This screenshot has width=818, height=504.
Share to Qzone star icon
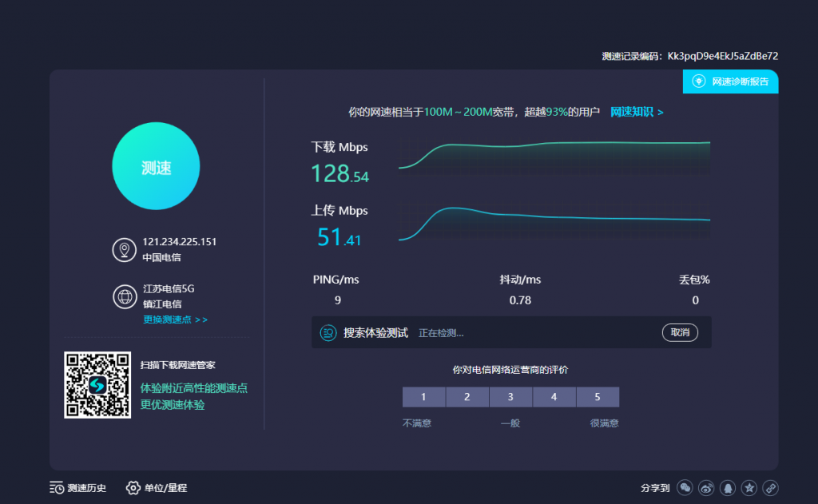(749, 487)
